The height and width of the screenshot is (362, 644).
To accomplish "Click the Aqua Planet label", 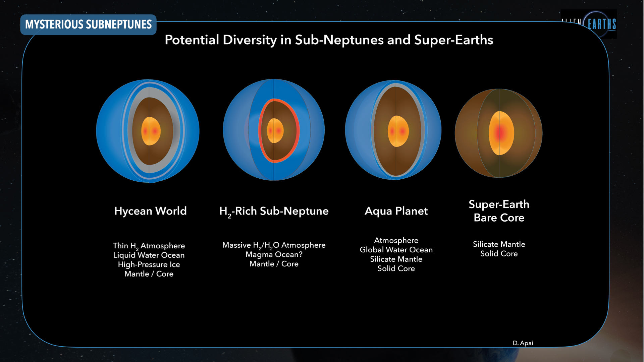I will coord(396,211).
